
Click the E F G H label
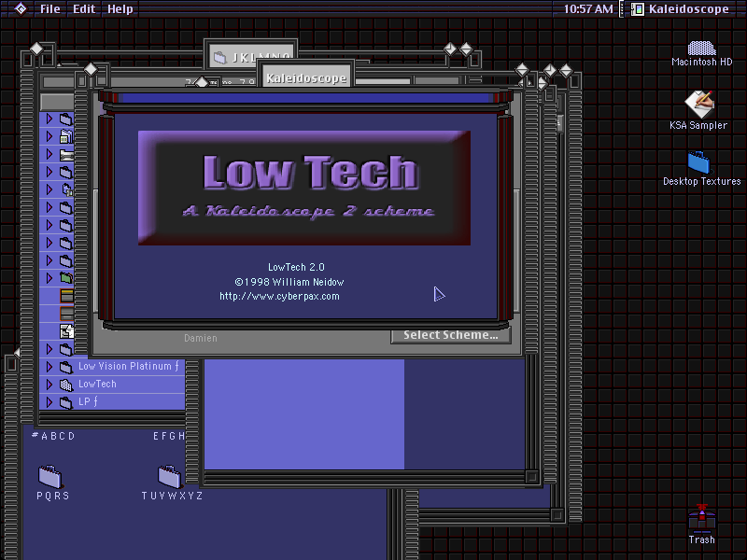tap(169, 436)
